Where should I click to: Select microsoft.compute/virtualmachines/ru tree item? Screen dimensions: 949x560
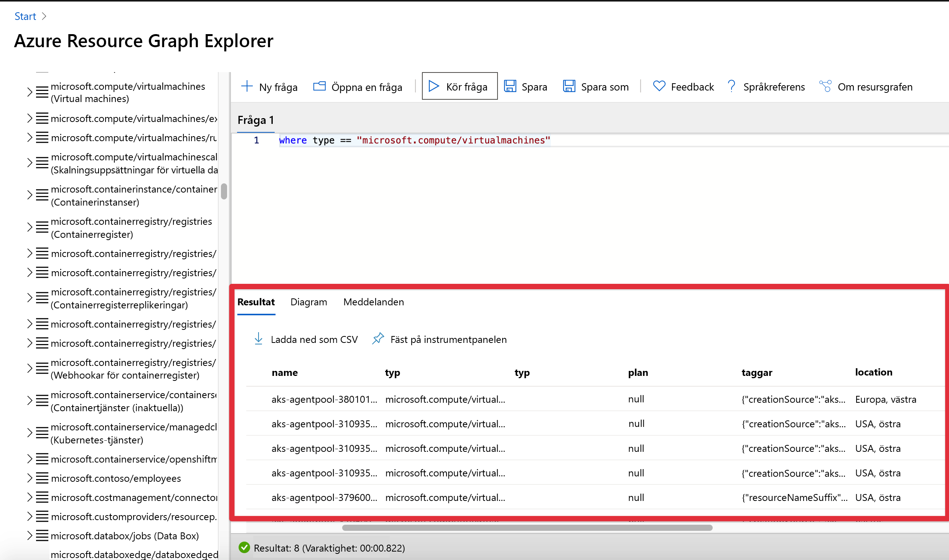point(134,138)
